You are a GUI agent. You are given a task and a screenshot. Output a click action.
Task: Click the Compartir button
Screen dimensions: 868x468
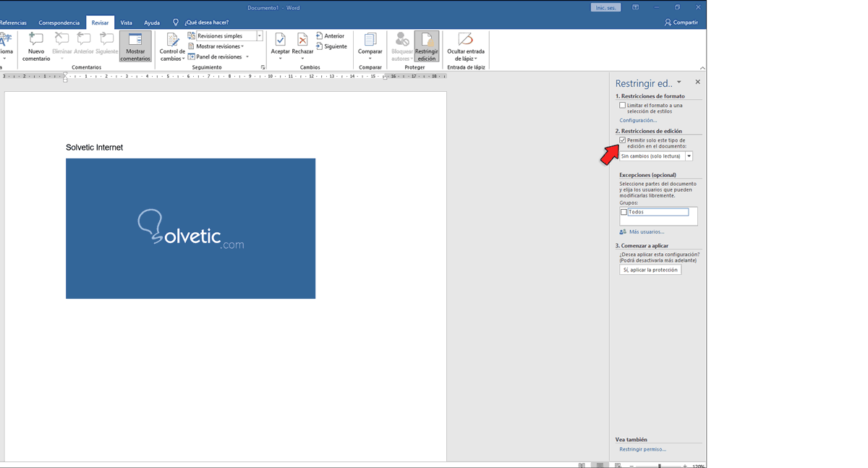point(681,22)
